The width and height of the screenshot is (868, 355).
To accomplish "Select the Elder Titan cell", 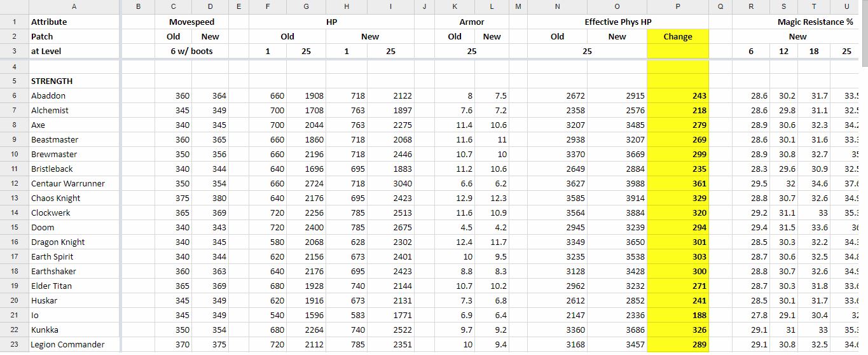I will 74,286.
